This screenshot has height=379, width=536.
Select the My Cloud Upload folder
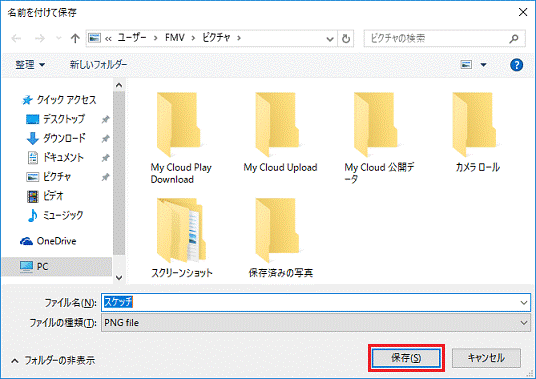tap(280, 132)
